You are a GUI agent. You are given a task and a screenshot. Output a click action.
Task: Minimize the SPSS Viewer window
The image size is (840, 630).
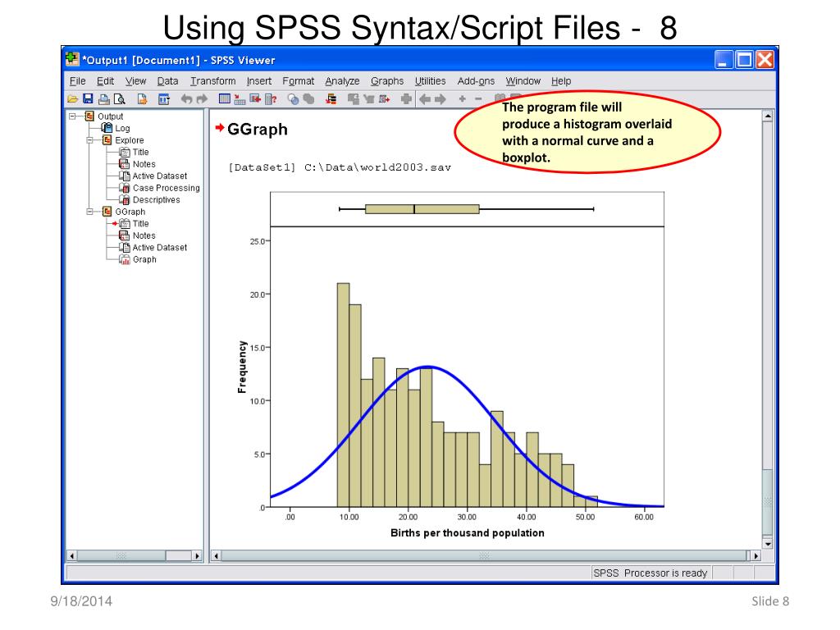(724, 59)
